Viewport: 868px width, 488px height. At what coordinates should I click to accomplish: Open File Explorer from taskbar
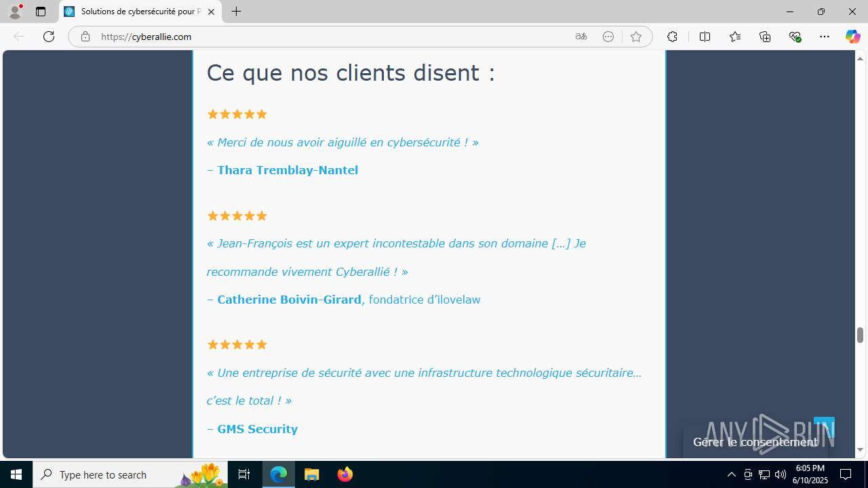pyautogui.click(x=312, y=474)
